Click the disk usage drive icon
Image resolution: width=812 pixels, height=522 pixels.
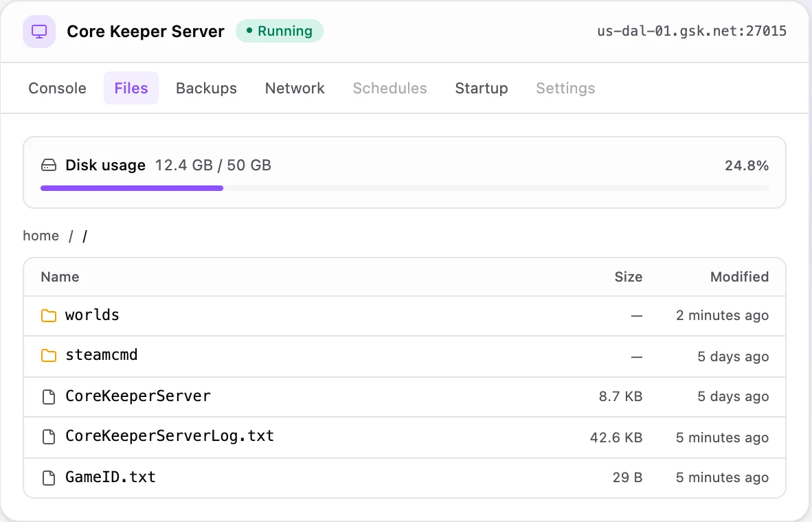(49, 166)
